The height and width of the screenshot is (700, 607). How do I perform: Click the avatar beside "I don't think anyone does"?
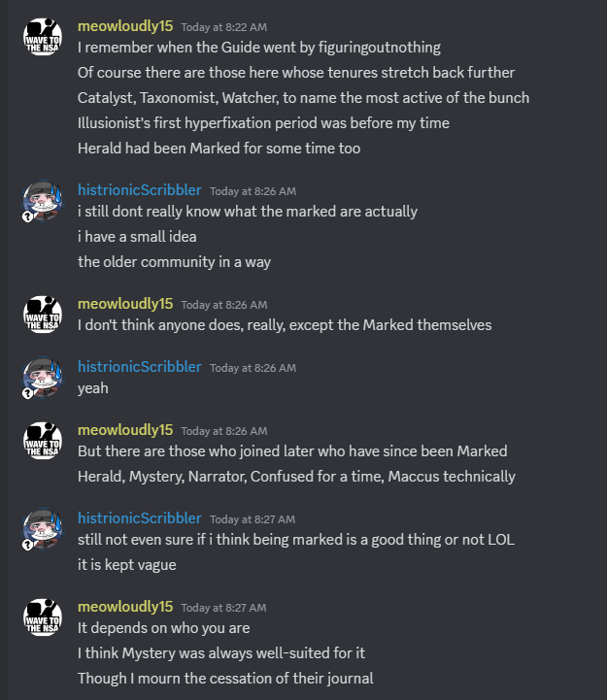click(x=43, y=315)
